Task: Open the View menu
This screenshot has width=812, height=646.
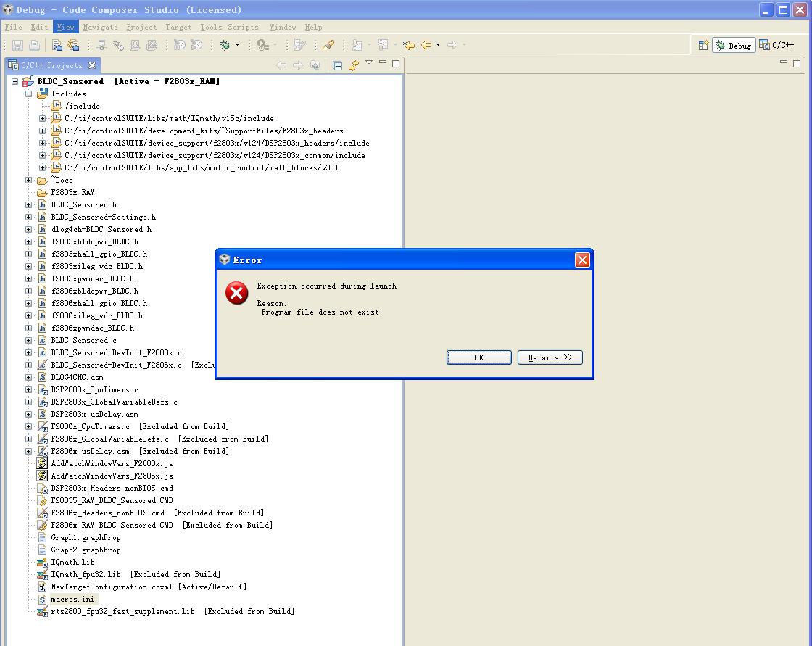Action: click(66, 27)
